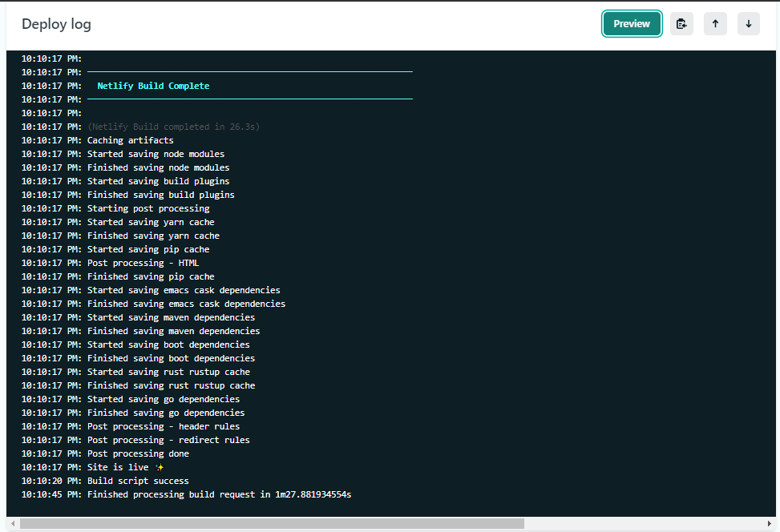The image size is (780, 532).
Task: Click 'Starting post processing' log line
Action: 148,208
